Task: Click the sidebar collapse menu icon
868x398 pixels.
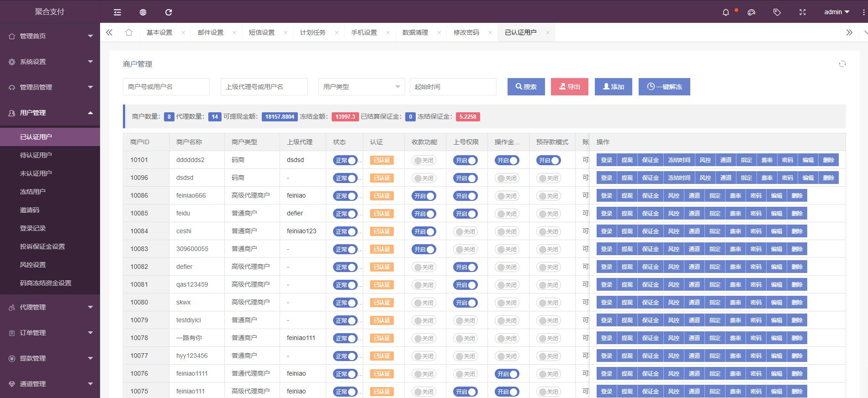Action: (117, 12)
